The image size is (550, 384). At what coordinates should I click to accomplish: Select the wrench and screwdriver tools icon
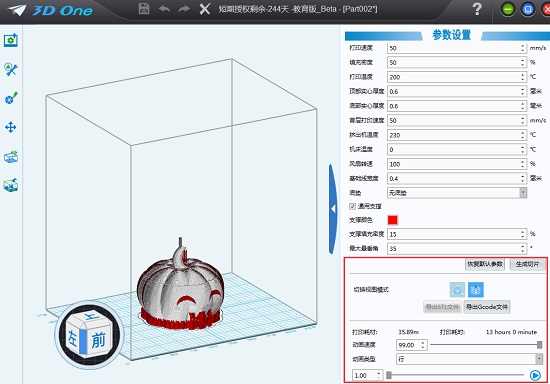click(11, 69)
